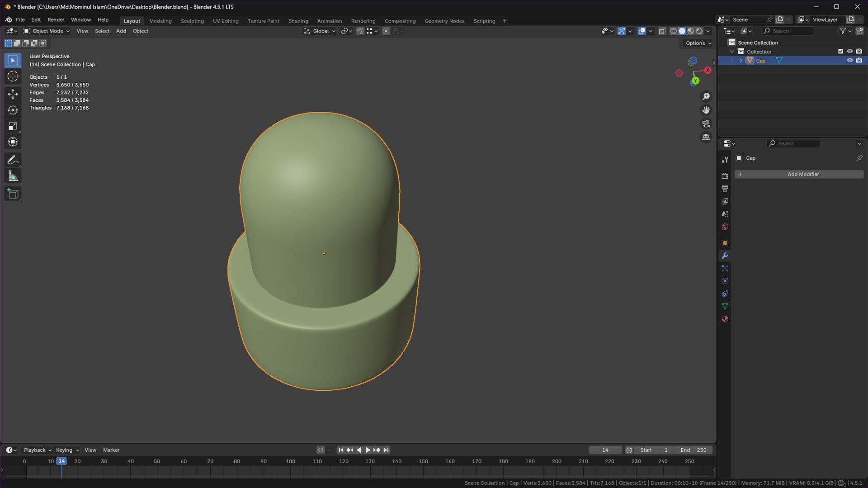This screenshot has width=868, height=488.
Task: Open the Scene properties tab
Action: tap(725, 213)
